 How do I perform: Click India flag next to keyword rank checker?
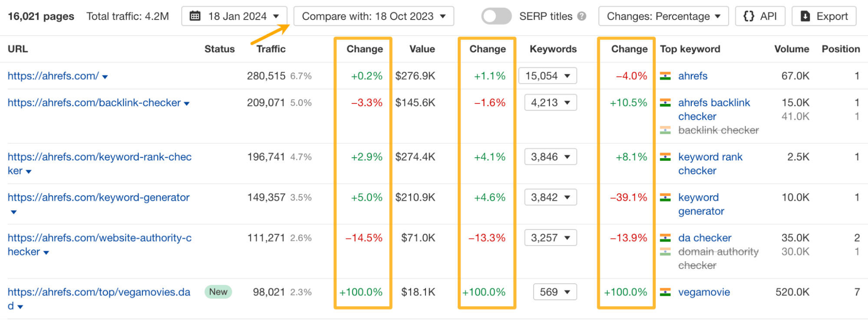click(x=665, y=157)
